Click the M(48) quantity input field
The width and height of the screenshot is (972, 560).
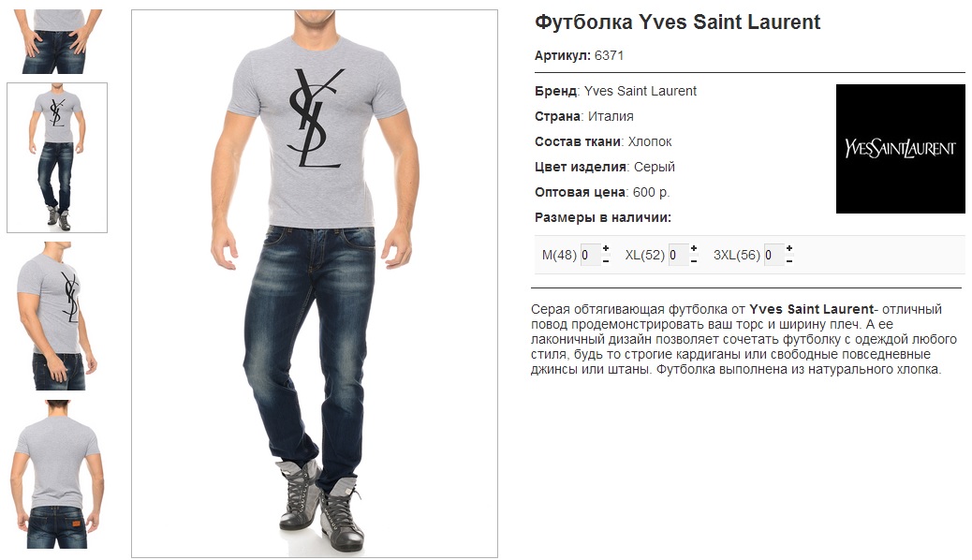pyautogui.click(x=590, y=255)
